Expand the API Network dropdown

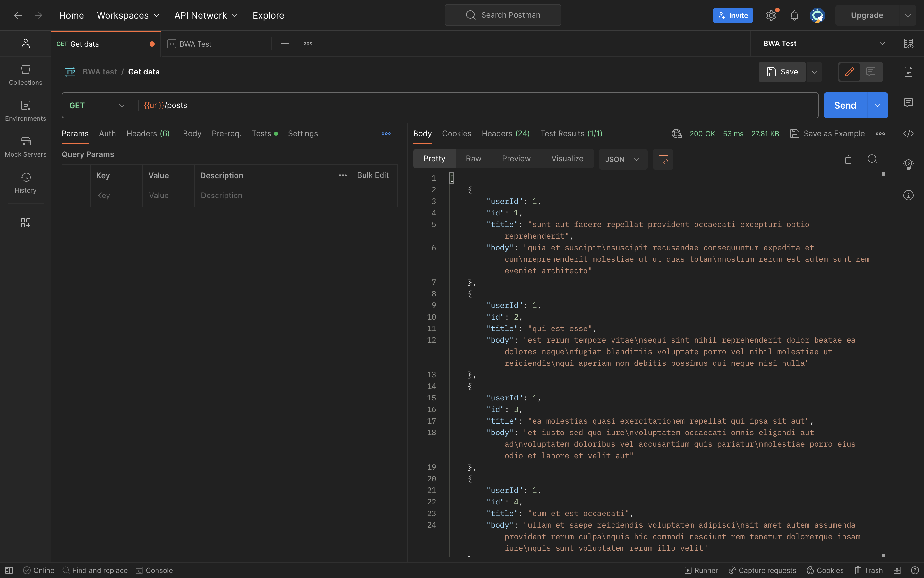point(206,15)
